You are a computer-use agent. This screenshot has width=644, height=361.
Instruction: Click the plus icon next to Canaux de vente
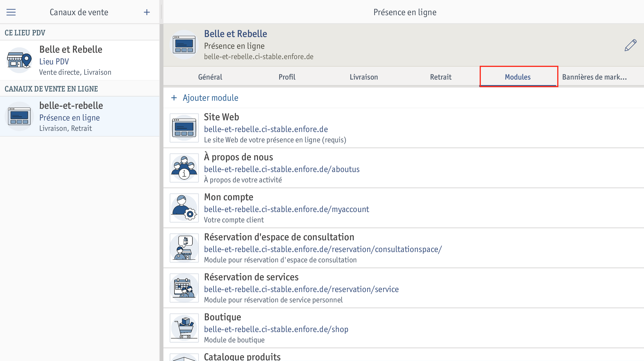147,12
